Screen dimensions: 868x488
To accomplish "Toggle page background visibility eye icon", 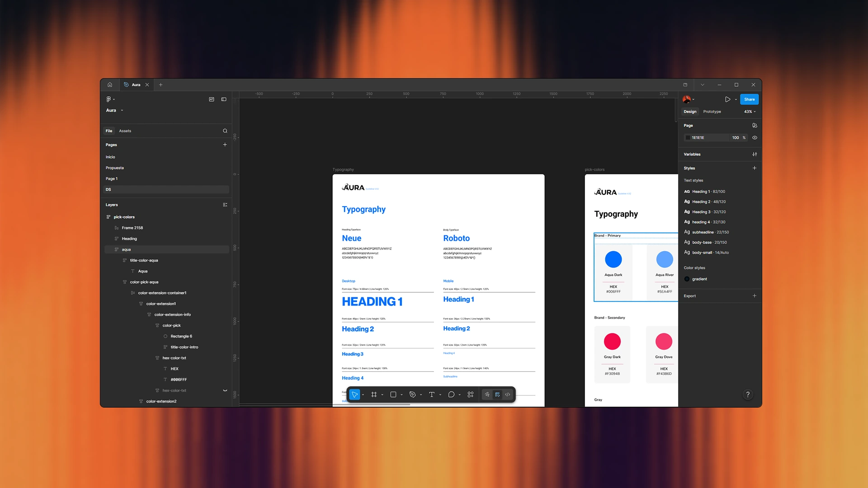I will [755, 137].
